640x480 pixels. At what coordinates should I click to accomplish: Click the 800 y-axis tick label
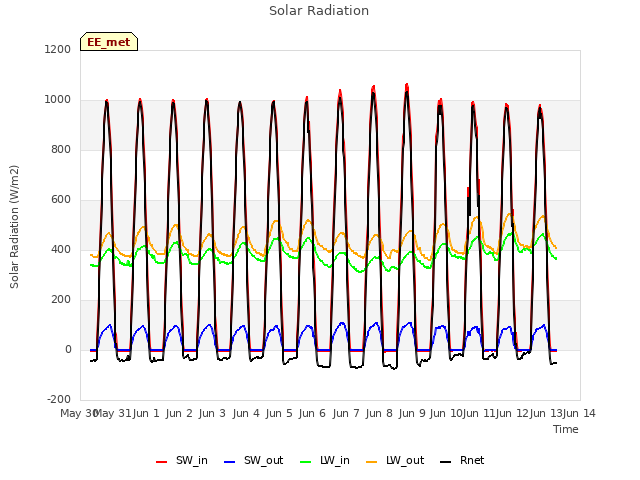coord(61,149)
